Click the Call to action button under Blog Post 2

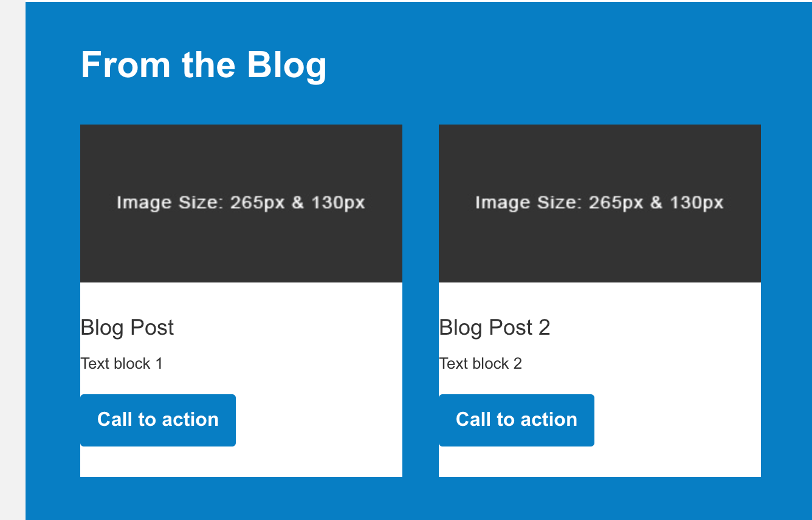point(516,420)
